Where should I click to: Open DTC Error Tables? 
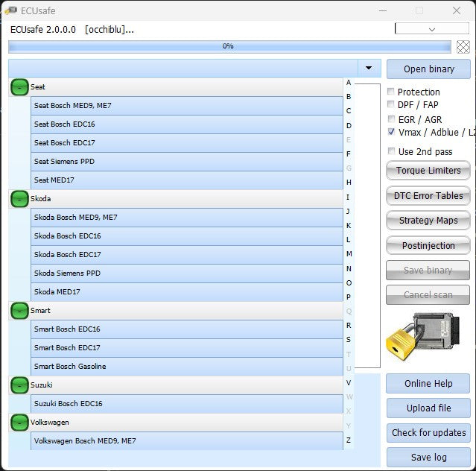point(428,195)
